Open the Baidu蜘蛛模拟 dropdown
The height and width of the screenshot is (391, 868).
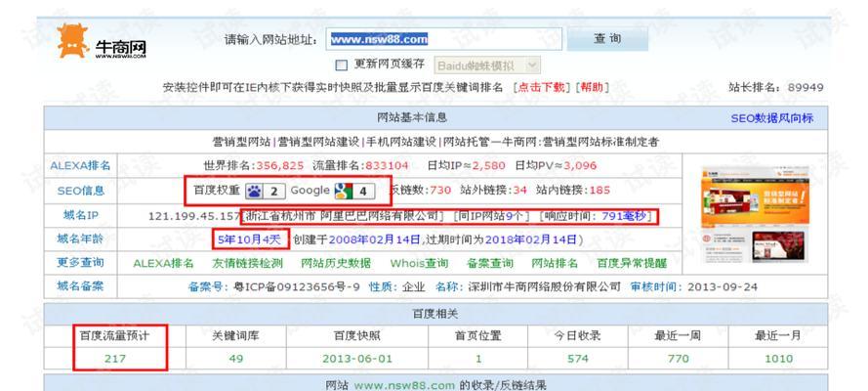487,65
